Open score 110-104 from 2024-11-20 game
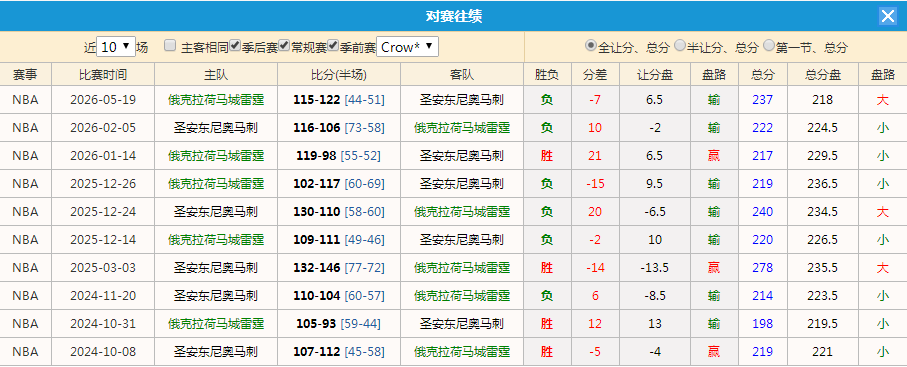Image resolution: width=907 pixels, height=367 pixels. pyautogui.click(x=316, y=296)
